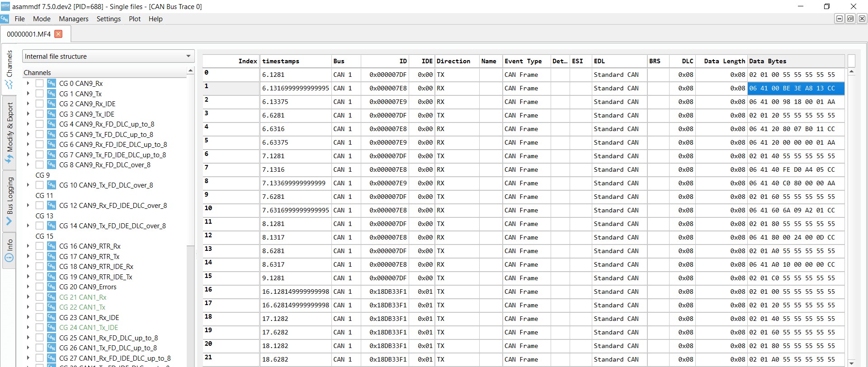Click the CAN icon next to CG 0 CAN9_Rx
868x367 pixels.
[52, 84]
